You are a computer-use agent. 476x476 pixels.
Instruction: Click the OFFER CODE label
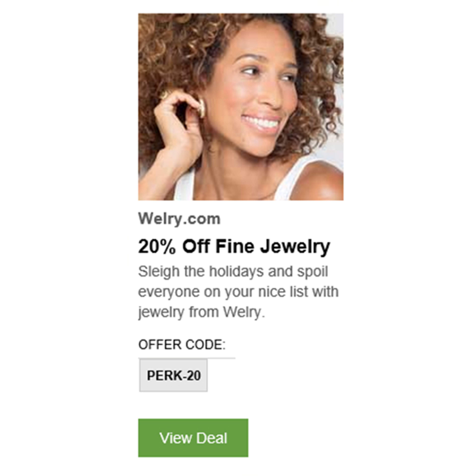point(182,344)
